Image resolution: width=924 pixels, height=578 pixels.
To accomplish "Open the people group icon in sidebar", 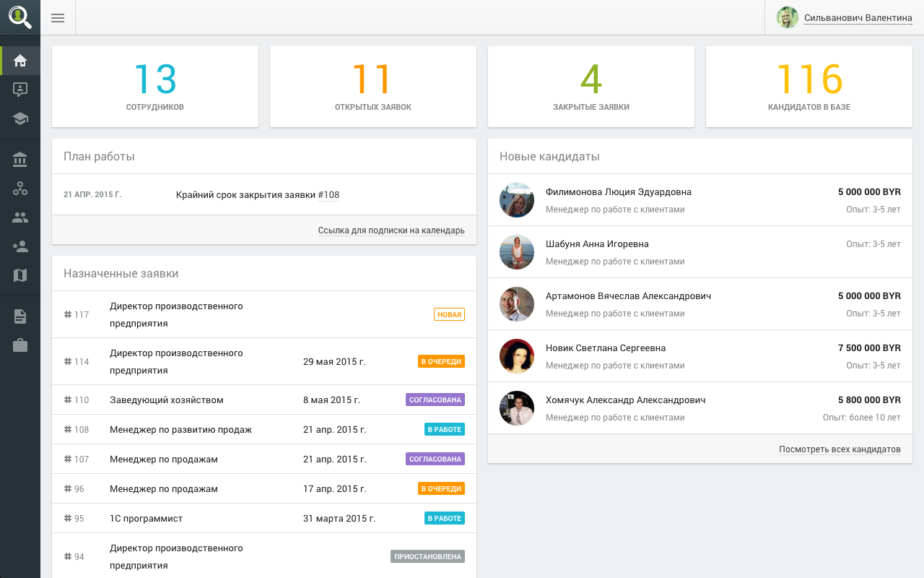I will coord(20,217).
